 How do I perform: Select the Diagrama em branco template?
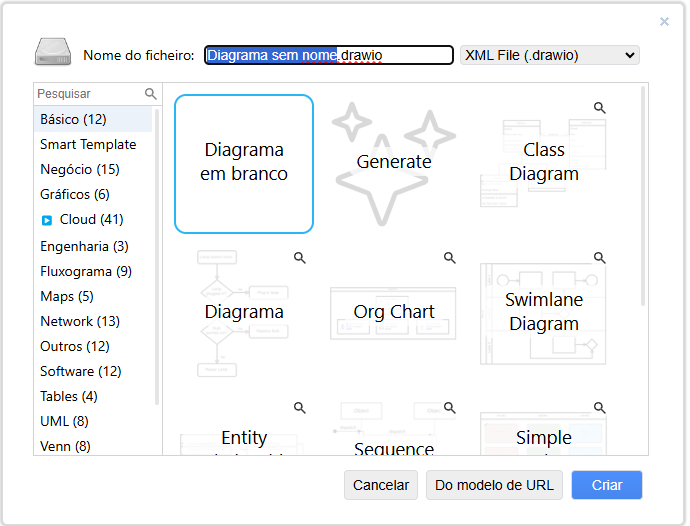tap(244, 163)
